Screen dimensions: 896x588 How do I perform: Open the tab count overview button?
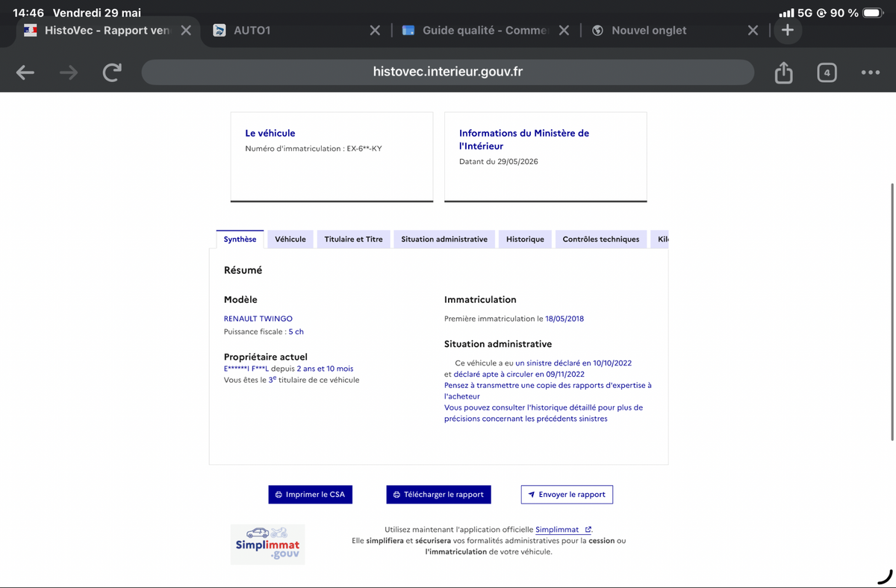(827, 72)
